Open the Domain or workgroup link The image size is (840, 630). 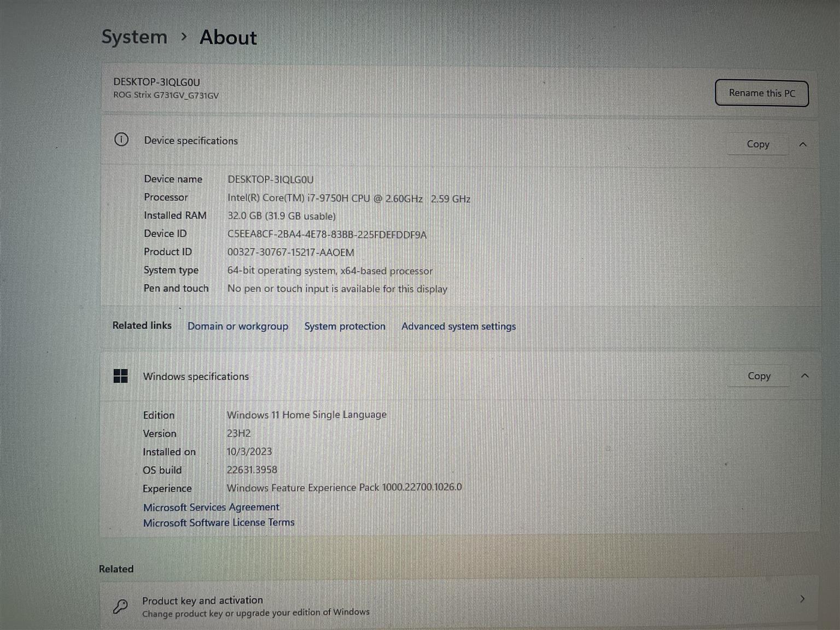point(238,326)
